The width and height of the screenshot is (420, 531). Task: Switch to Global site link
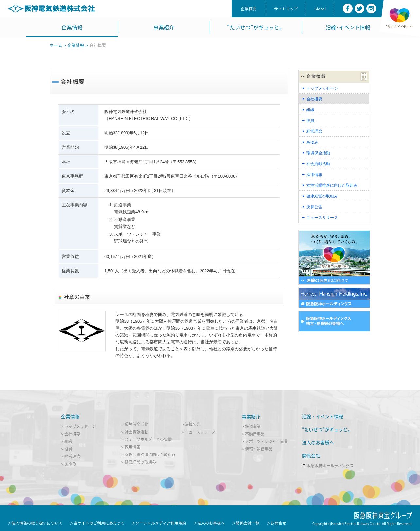[x=320, y=9]
